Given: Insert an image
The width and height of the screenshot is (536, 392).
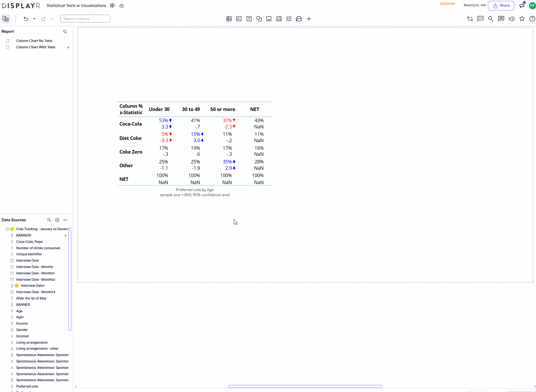Looking at the screenshot, I should click(x=269, y=19).
